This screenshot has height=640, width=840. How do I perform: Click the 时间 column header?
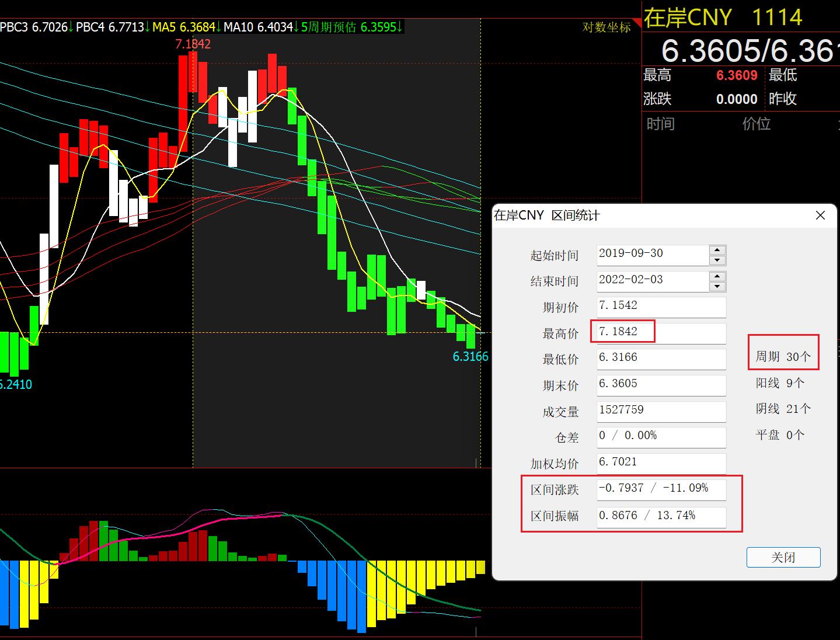[x=661, y=124]
